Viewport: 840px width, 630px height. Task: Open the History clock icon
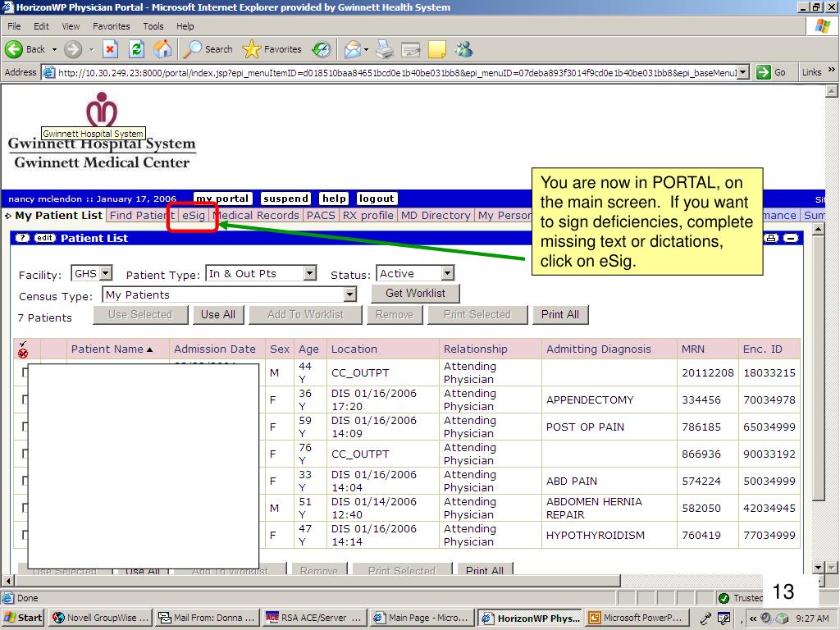click(x=322, y=49)
